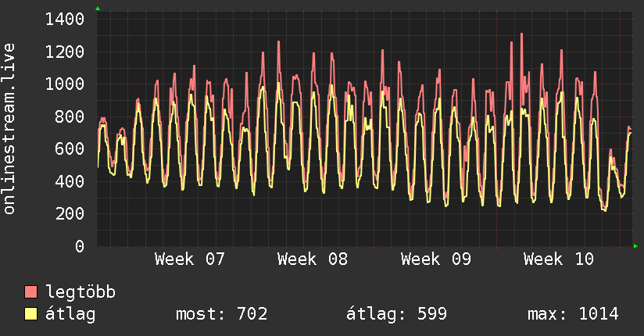
Task: Click the 'most: 702' statistic
Action: (222, 314)
